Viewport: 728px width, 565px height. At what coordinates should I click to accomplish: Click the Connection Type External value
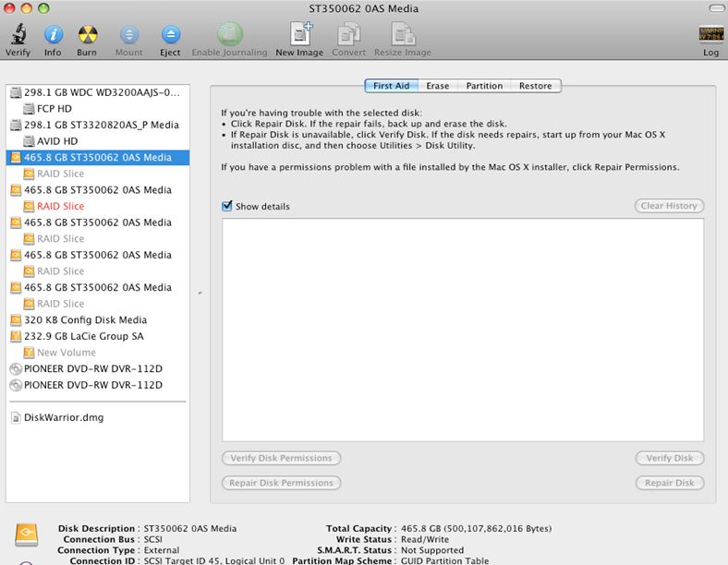(162, 550)
